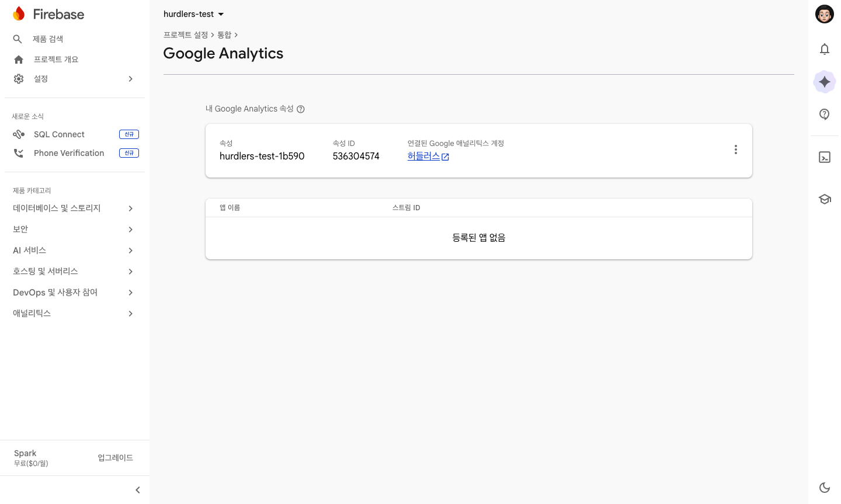Click the 스트림 ID column header
Image resolution: width=841 pixels, height=504 pixels.
pos(406,208)
